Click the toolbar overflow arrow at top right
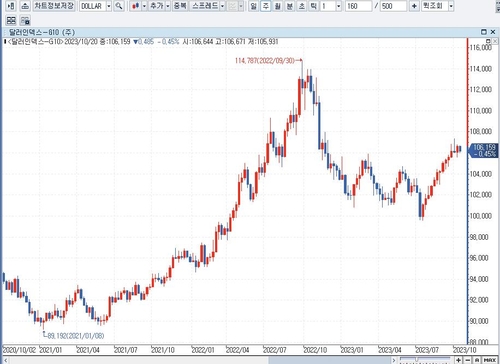Screen dimensions: 500x364 click(x=498, y=6)
